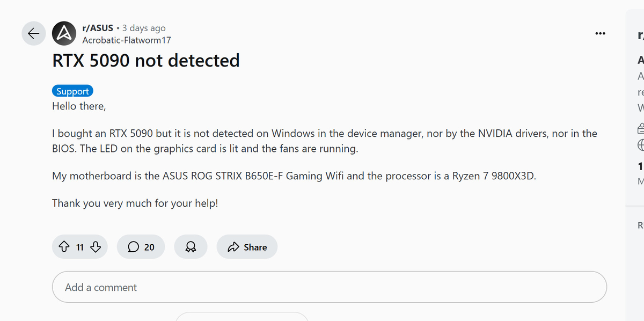Screen dimensions: 644x321
Task: Open the r/ASUS subreddit link
Action: (97, 28)
